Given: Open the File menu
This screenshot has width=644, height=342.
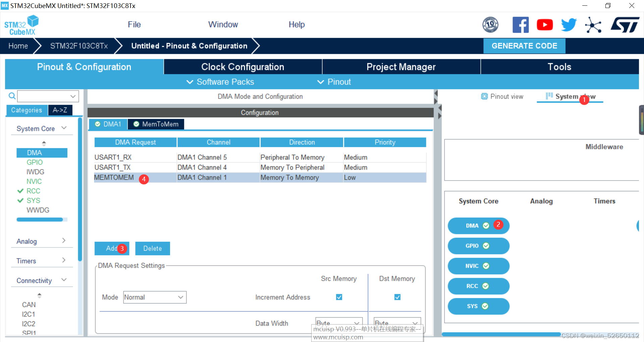Looking at the screenshot, I should point(134,24).
